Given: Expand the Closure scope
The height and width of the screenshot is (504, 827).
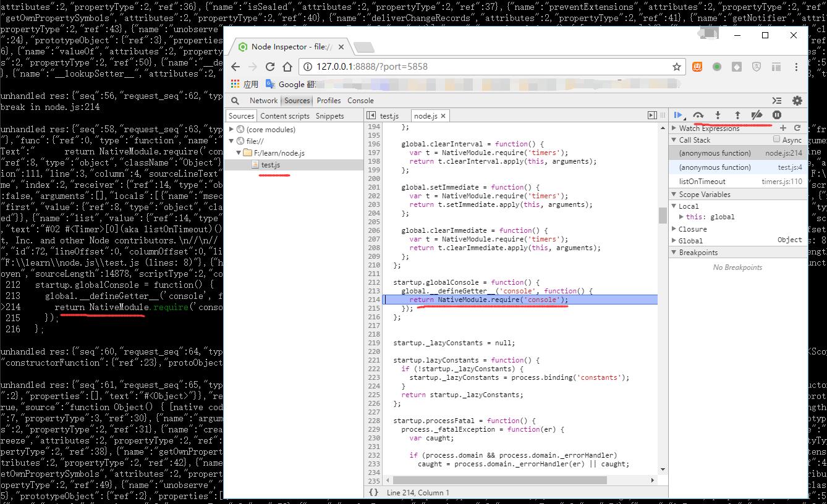Looking at the screenshot, I should [x=674, y=229].
